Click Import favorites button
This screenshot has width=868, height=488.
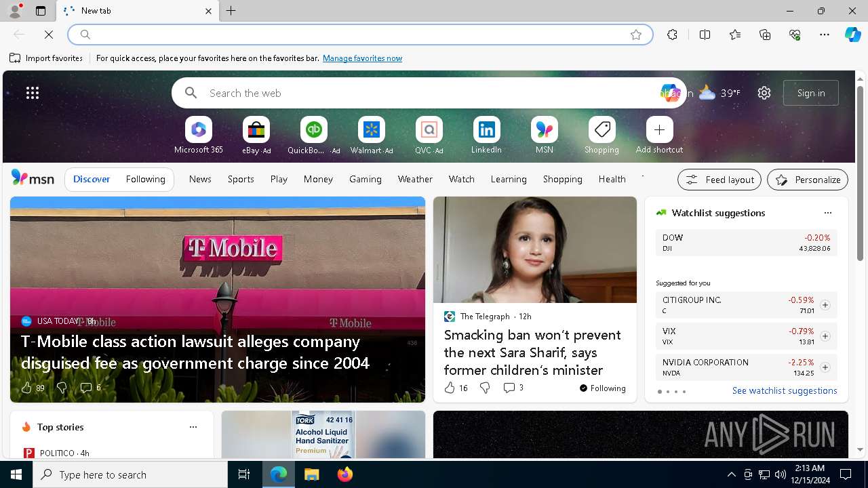pyautogui.click(x=46, y=58)
